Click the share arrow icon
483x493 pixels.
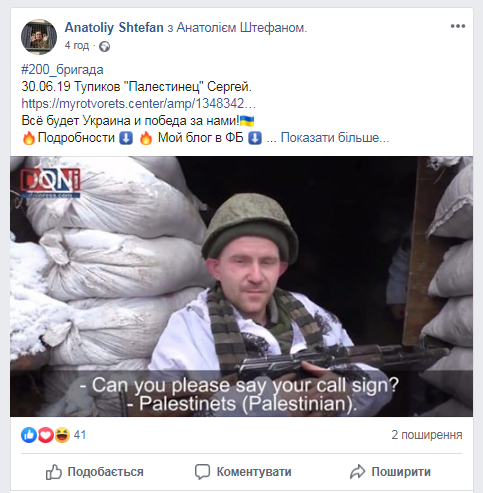pyautogui.click(x=358, y=472)
